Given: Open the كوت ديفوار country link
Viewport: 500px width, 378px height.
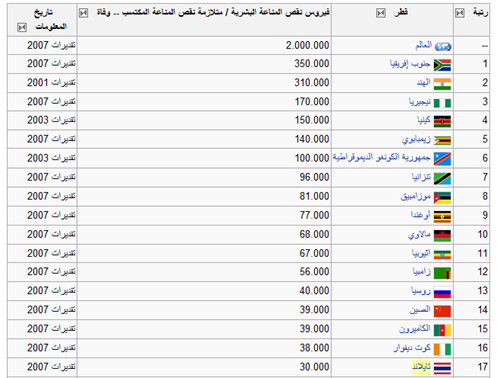Looking at the screenshot, I should point(412,348).
